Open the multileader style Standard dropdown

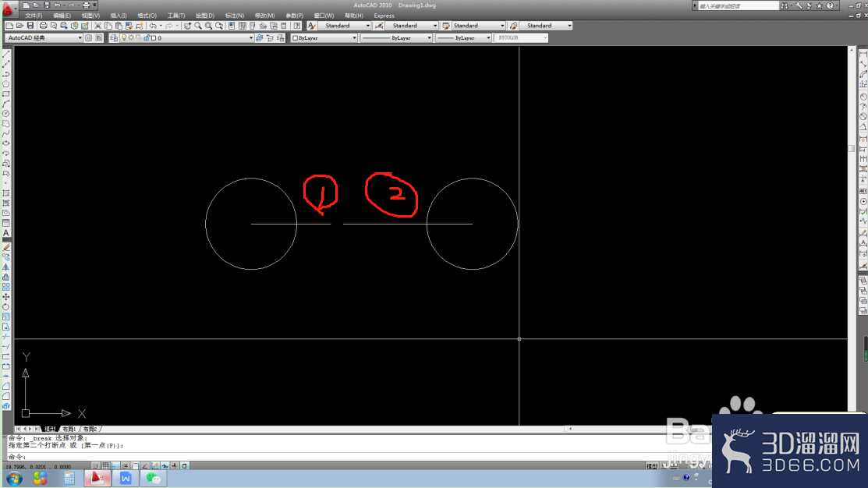(x=569, y=26)
